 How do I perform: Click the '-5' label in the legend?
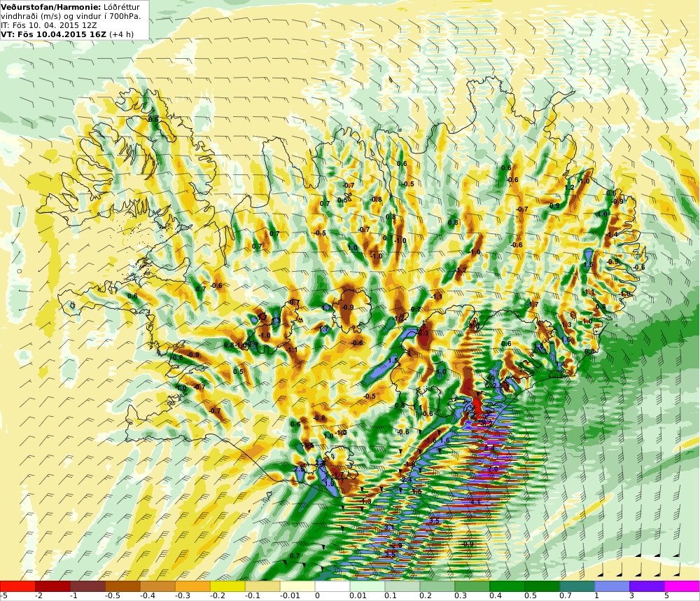click(4, 596)
